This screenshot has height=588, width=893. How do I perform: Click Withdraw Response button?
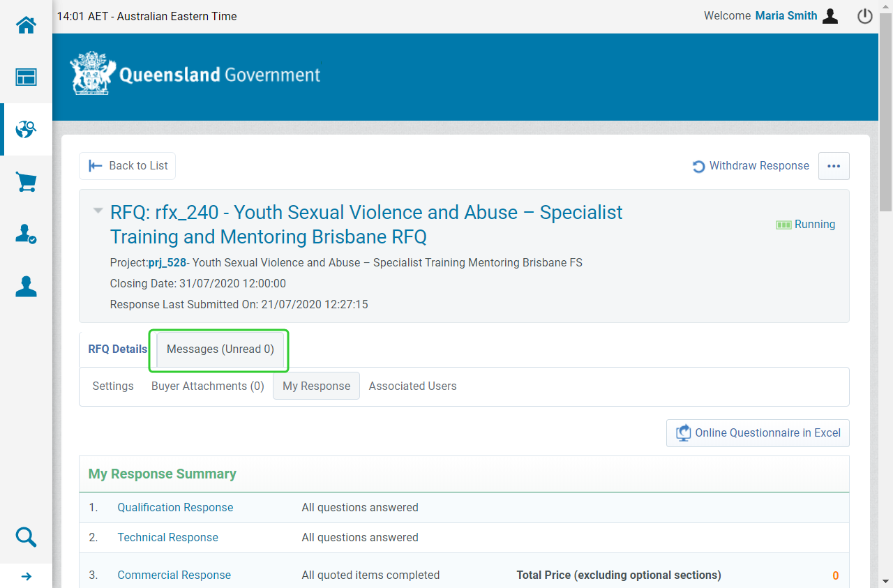[751, 166]
